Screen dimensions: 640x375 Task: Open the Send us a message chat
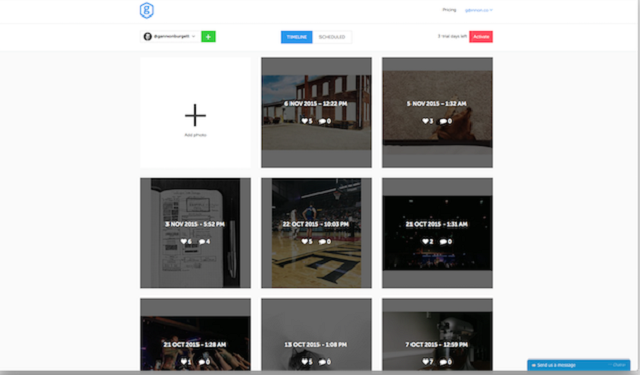[579, 365]
